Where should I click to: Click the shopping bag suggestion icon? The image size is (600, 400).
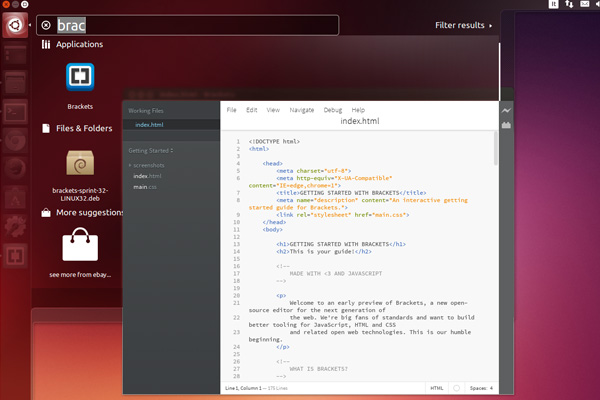click(x=80, y=245)
